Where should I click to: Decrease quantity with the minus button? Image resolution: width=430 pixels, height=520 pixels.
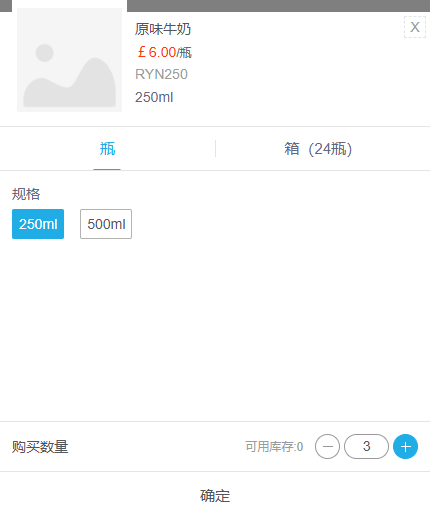[x=327, y=447]
